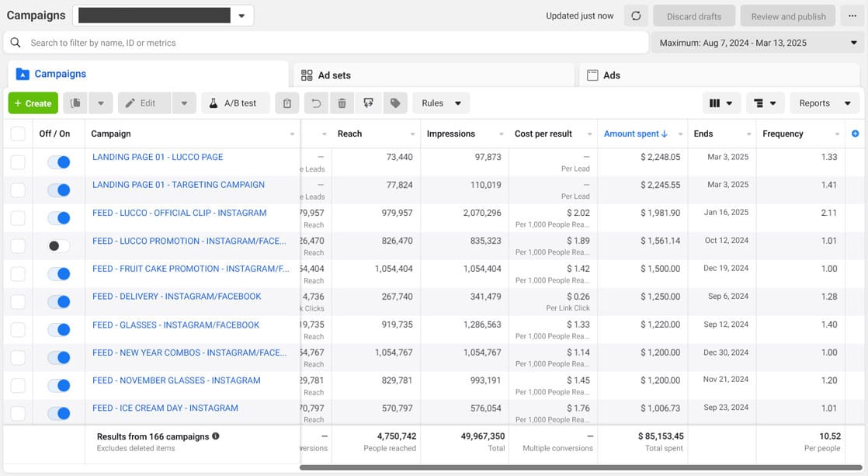Viewport: 868px width, 476px height.
Task: Click the tag label icon
Action: 395,103
